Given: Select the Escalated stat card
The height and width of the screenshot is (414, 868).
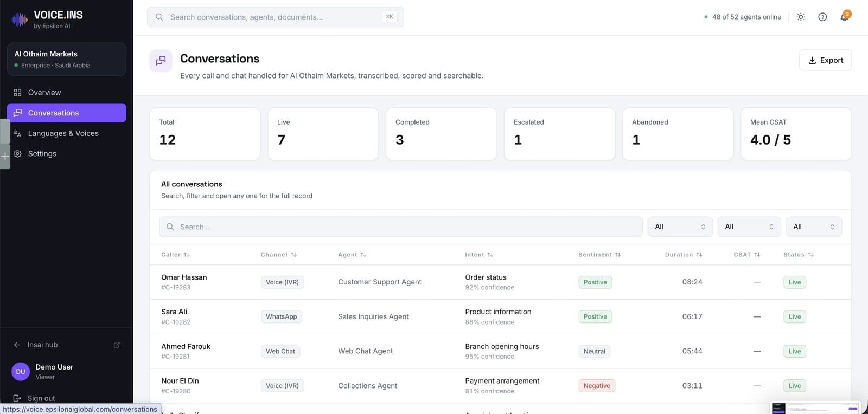Looking at the screenshot, I should click(559, 134).
